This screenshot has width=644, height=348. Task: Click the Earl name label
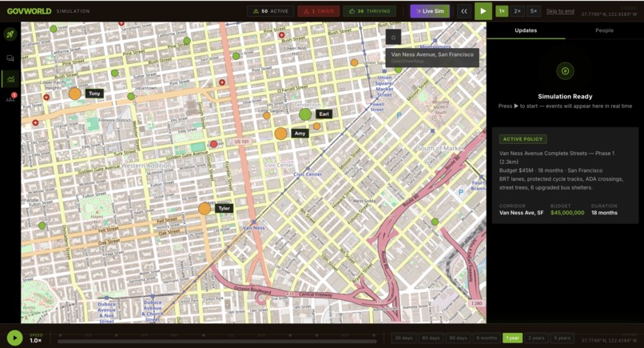[x=324, y=114]
